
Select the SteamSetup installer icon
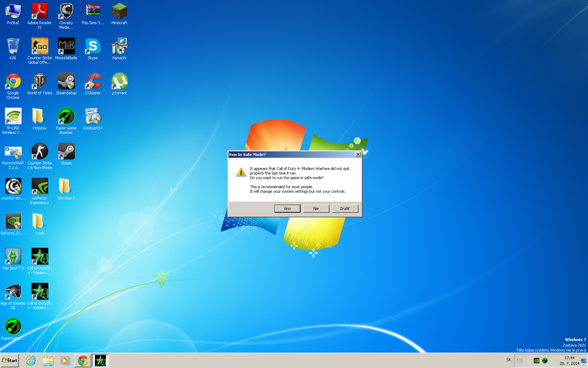[66, 84]
